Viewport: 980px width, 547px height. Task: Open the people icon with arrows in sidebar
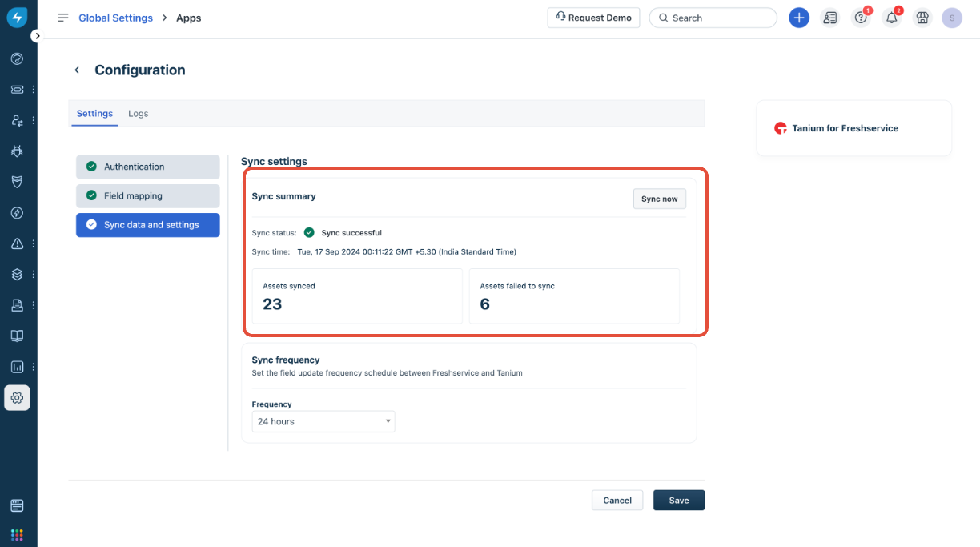[x=17, y=120]
